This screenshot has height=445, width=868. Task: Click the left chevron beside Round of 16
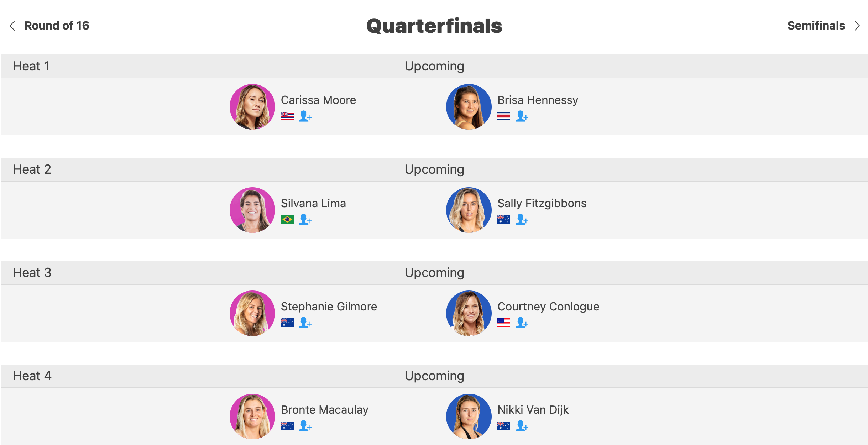click(x=12, y=26)
